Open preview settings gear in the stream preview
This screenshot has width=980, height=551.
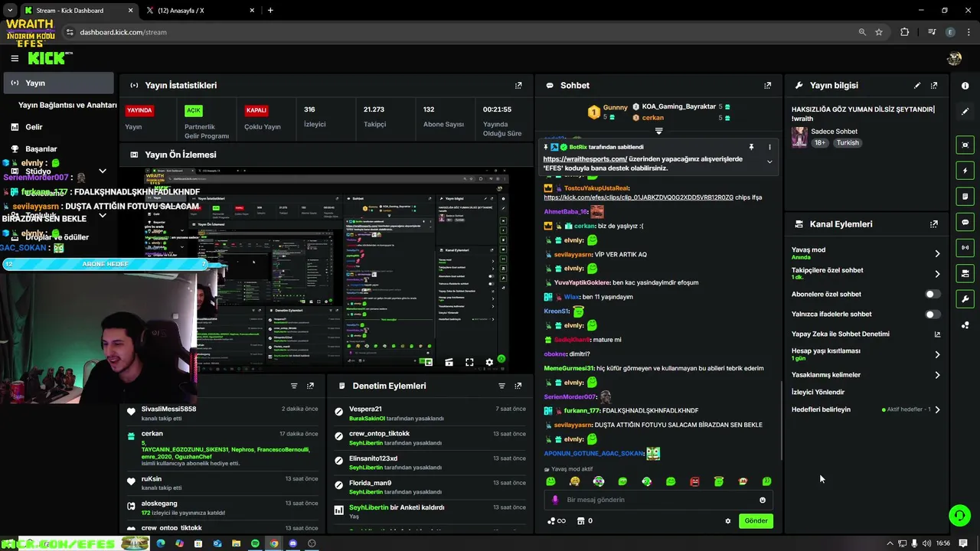489,363
